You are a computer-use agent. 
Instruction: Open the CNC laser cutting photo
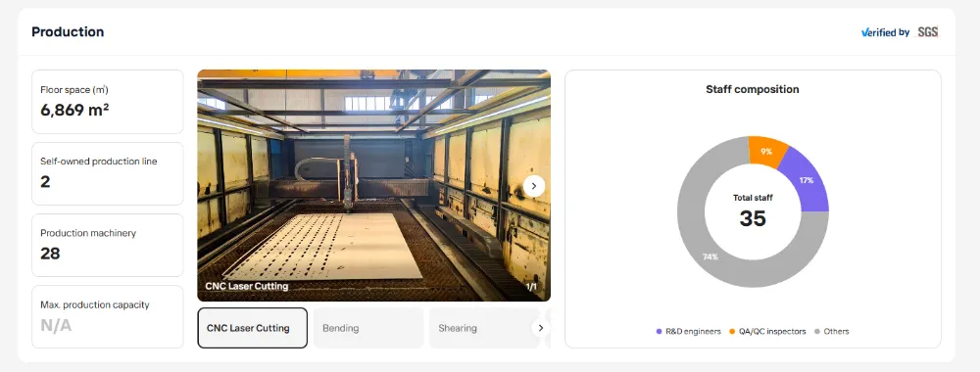click(x=373, y=185)
